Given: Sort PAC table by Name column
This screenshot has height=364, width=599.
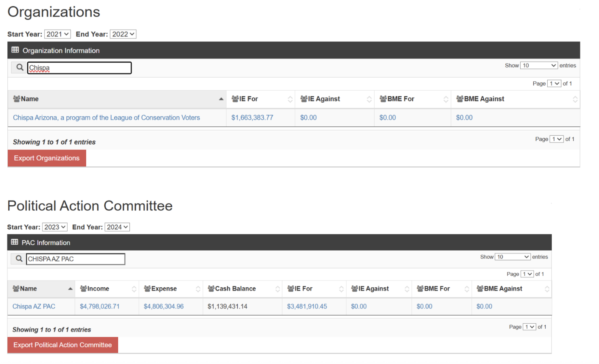Looking at the screenshot, I should (x=41, y=289).
